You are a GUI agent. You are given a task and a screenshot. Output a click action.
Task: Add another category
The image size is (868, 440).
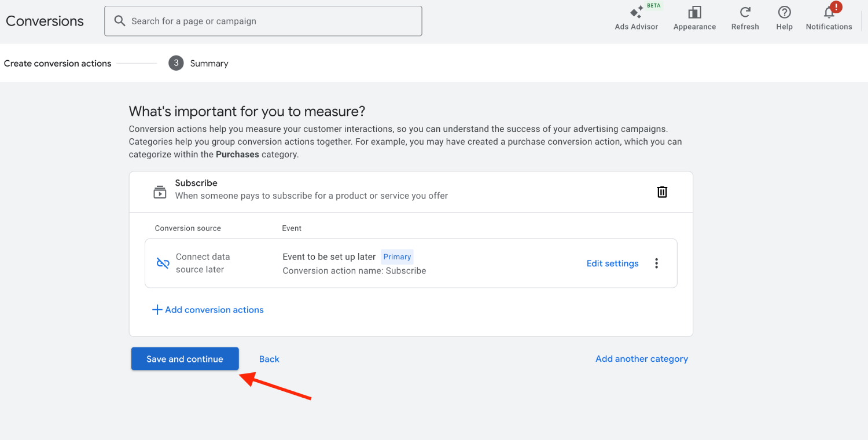pyautogui.click(x=642, y=359)
